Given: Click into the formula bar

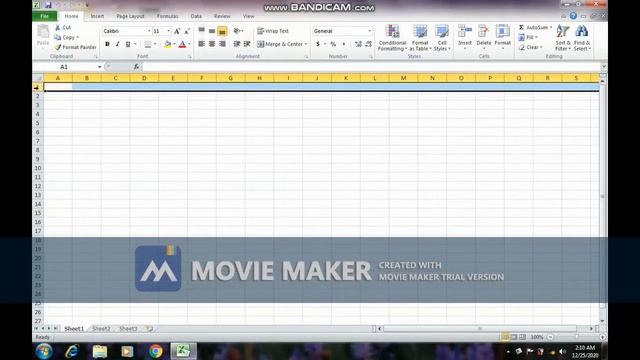Looking at the screenshot, I should point(371,67).
